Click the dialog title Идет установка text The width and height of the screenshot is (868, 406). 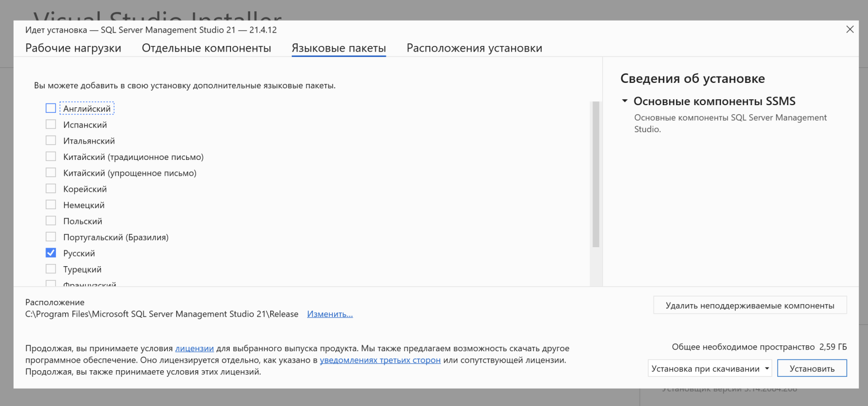(x=151, y=30)
